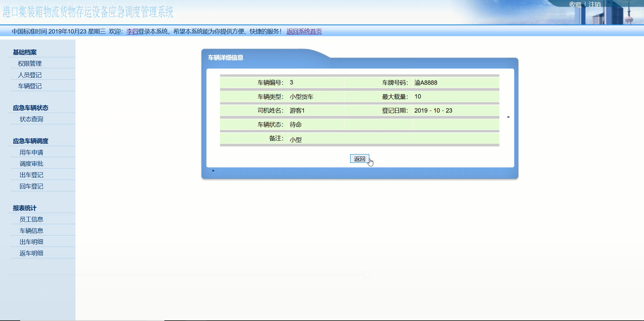This screenshot has width=644, height=321.
Task: Click the 应急车辆调度 section header
Action: [31, 141]
